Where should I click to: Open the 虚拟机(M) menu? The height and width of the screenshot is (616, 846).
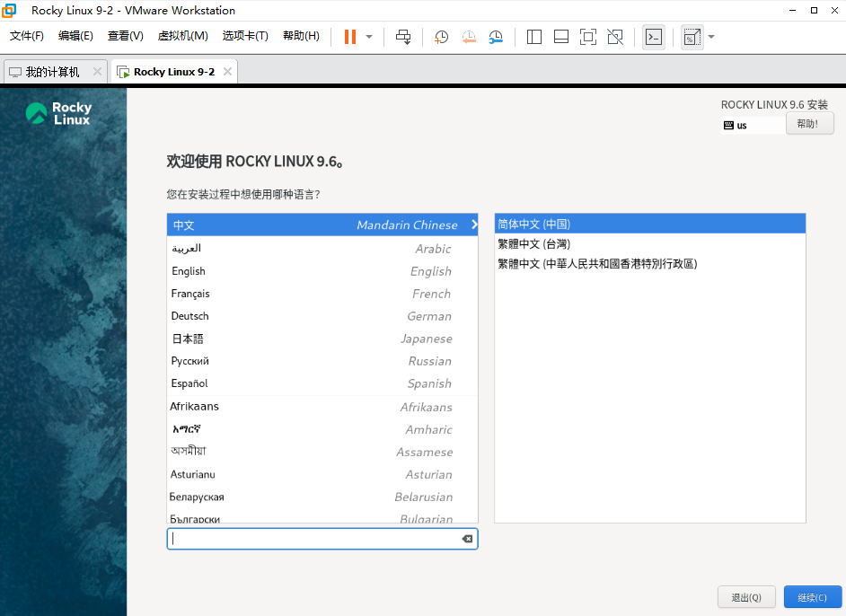pyautogui.click(x=186, y=36)
